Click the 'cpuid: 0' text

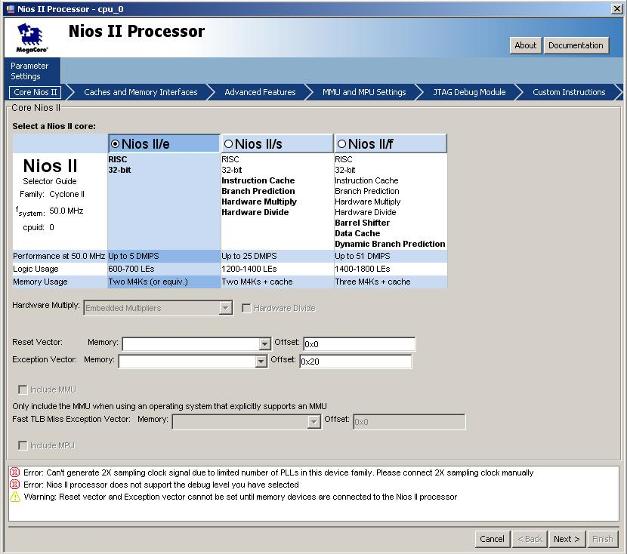(x=38, y=228)
